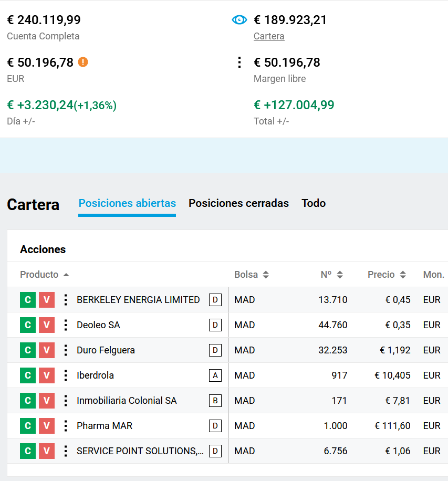The image size is (448, 481).
Task: Click the Día +/- value +3.230,24
Action: (x=61, y=105)
